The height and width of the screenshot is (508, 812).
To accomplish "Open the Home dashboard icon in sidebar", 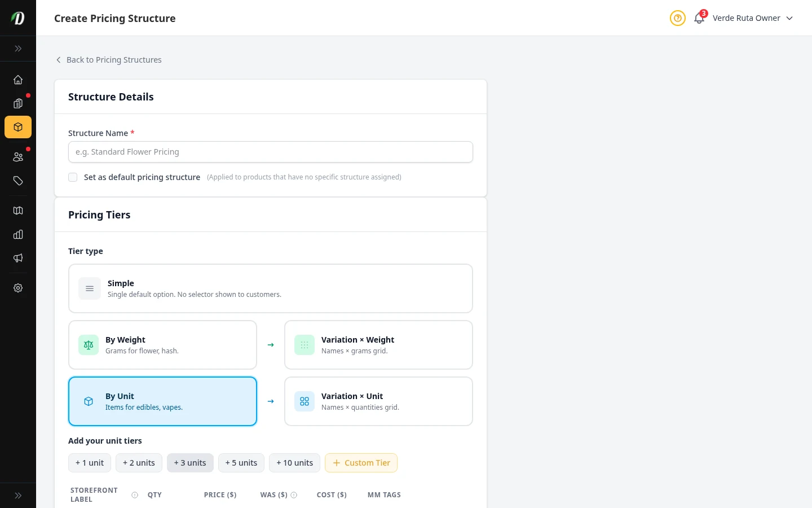I will tap(17, 80).
